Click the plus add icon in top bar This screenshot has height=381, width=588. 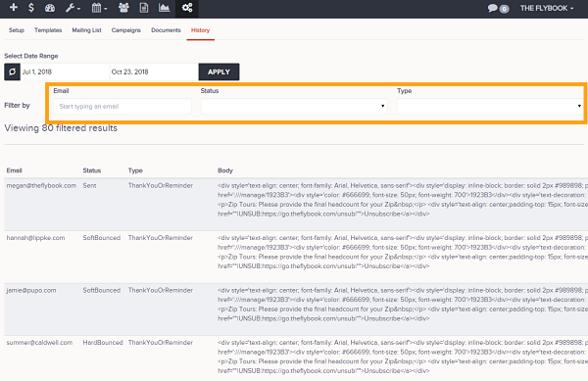tap(14, 8)
